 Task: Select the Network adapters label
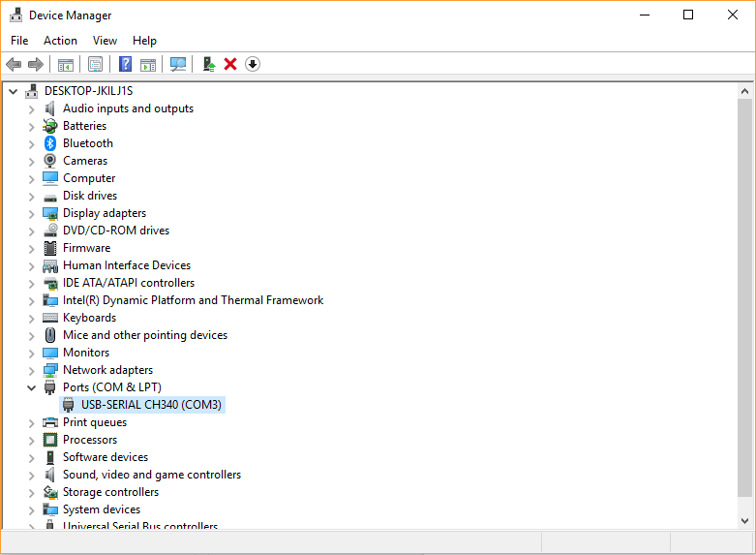(108, 370)
